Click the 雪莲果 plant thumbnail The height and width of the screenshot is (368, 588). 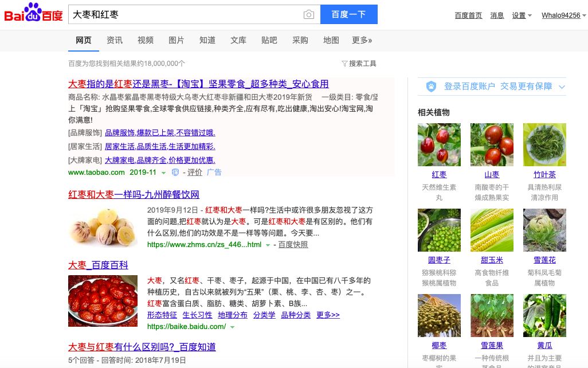coord(492,315)
